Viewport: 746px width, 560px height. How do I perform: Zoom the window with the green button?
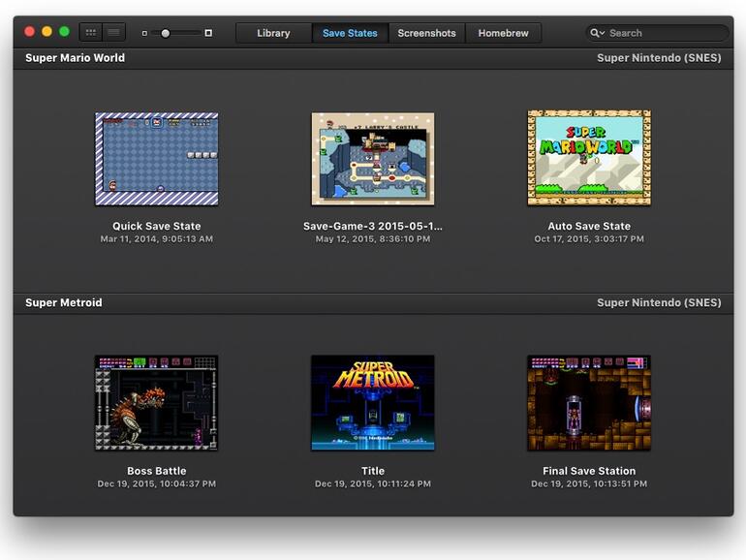(x=64, y=31)
